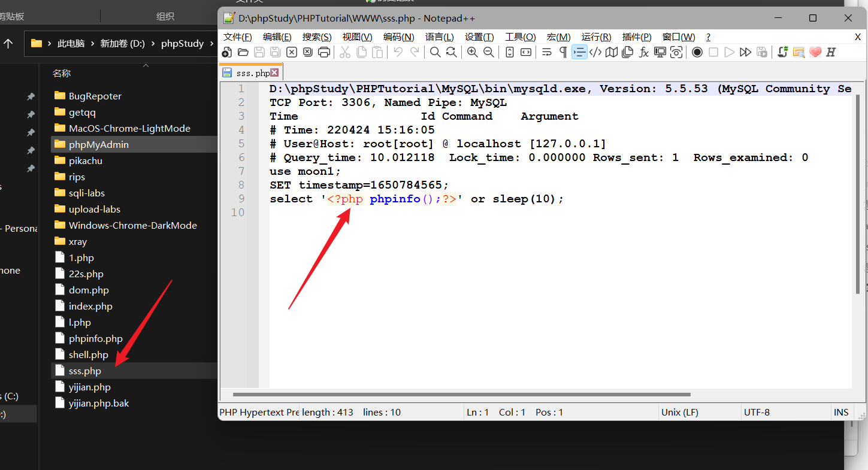Click the Cut scissors icon

pos(344,52)
